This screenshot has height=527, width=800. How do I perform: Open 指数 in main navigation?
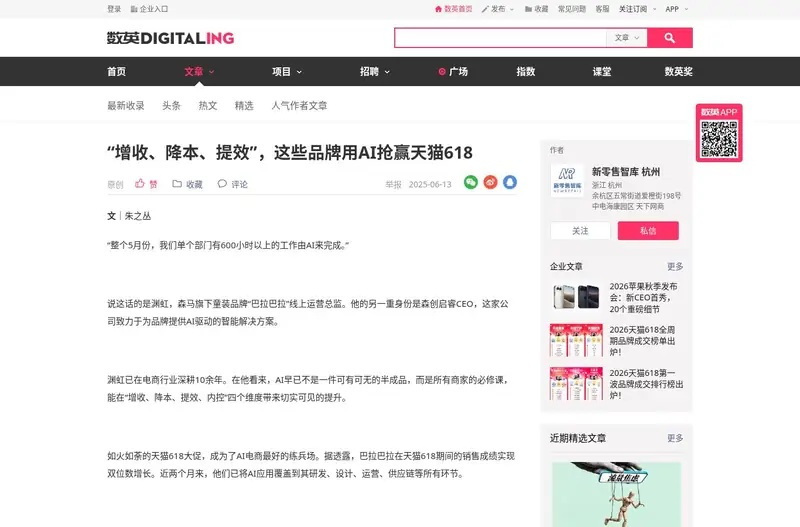(526, 71)
